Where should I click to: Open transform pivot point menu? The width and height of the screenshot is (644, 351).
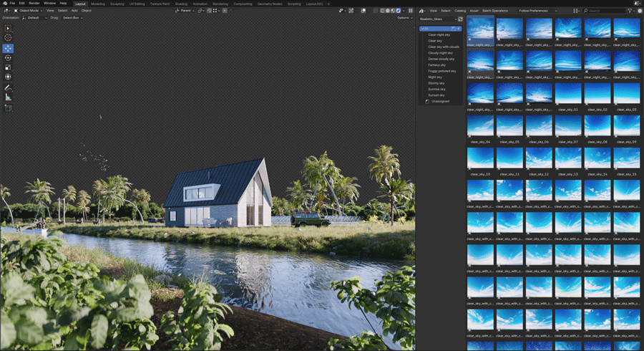coord(200,11)
